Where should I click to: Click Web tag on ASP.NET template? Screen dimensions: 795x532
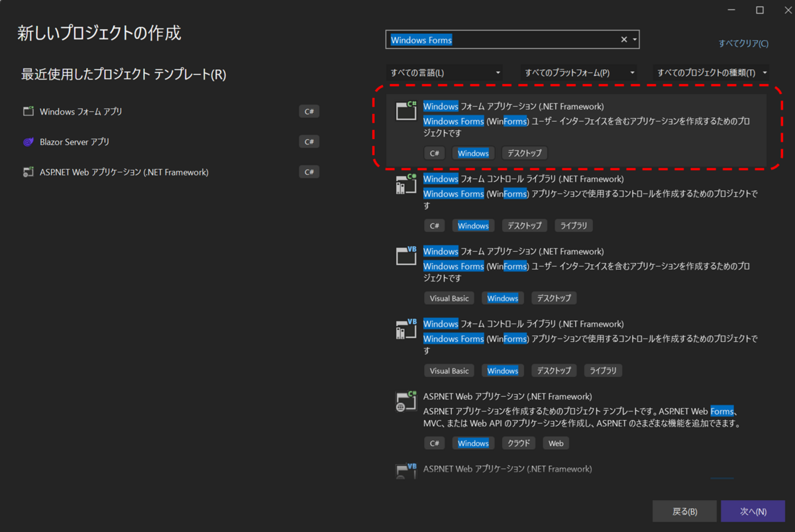click(x=556, y=443)
